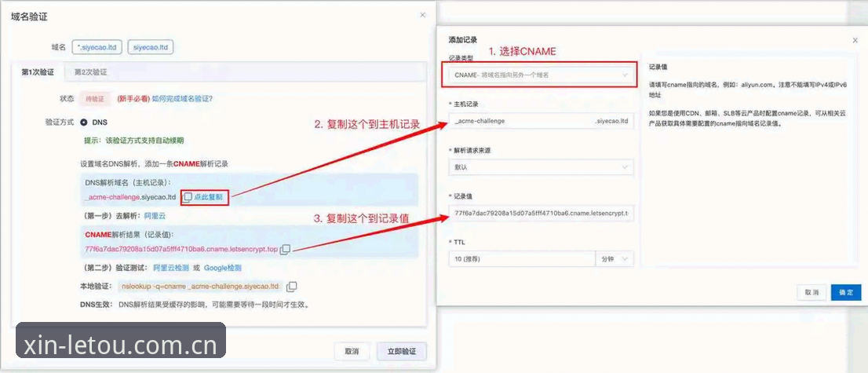The image size is (868, 373).
Task: Close the 域名验证 dialog
Action: pyautogui.click(x=423, y=15)
